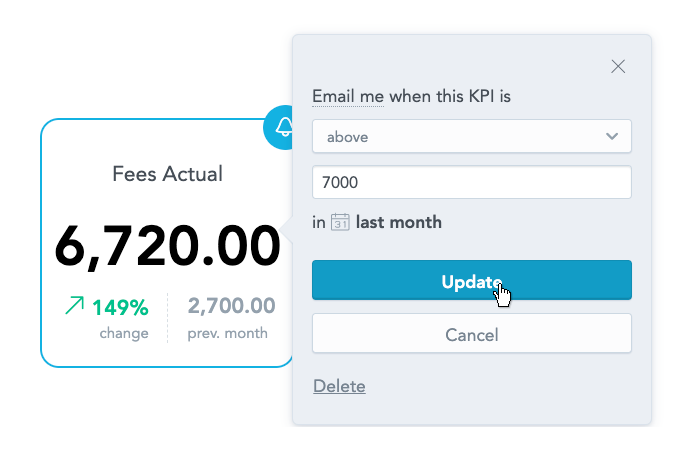
Task: Click the 'prev. month' label
Action: tap(227, 333)
